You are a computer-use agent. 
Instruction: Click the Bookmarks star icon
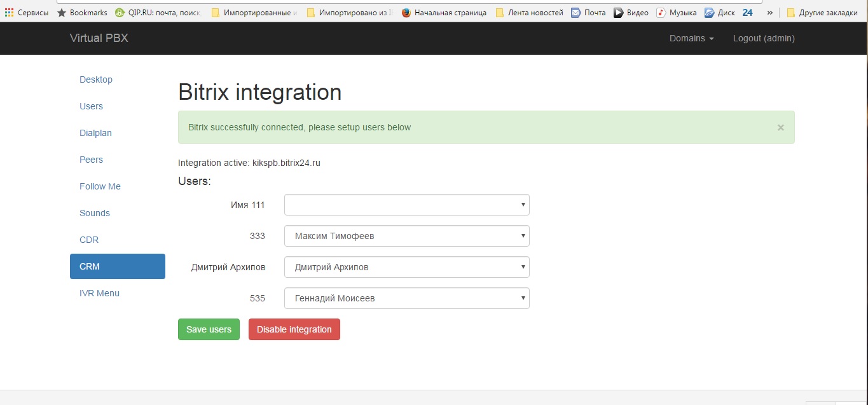(x=62, y=13)
